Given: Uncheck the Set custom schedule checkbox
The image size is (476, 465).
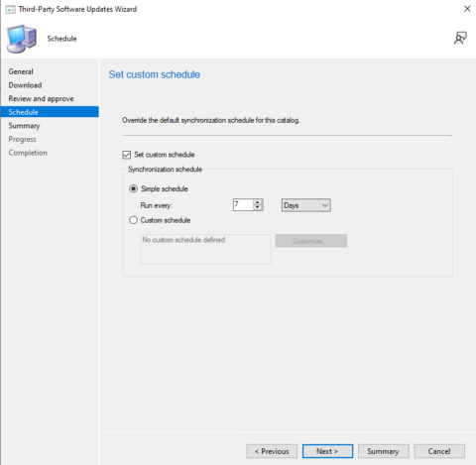Looking at the screenshot, I should [127, 155].
